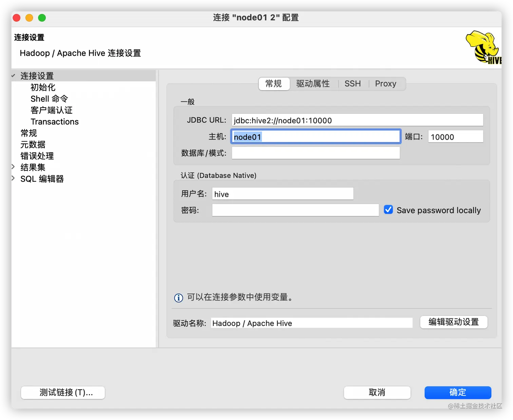Screen dimensions: 513x420
Task: Collapse the 连接设置 tree node
Action: coord(13,76)
